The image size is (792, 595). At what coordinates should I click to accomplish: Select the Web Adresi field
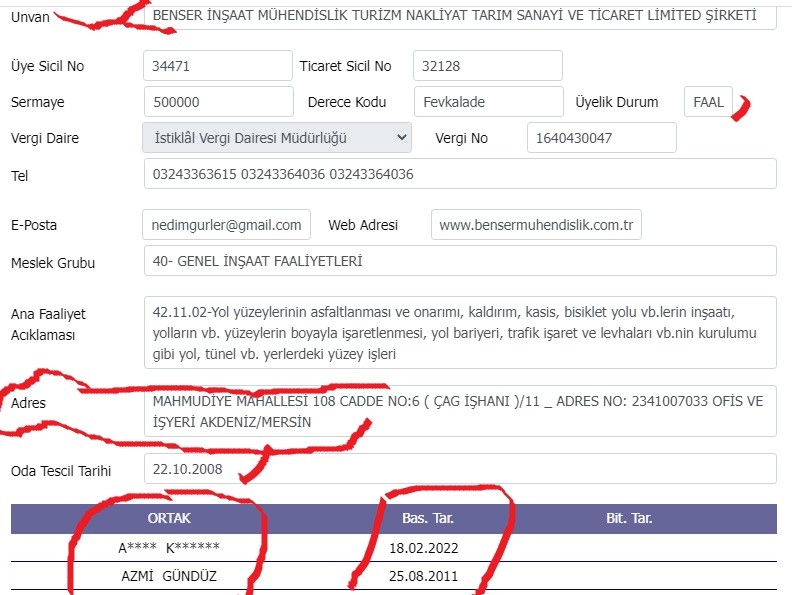[536, 225]
